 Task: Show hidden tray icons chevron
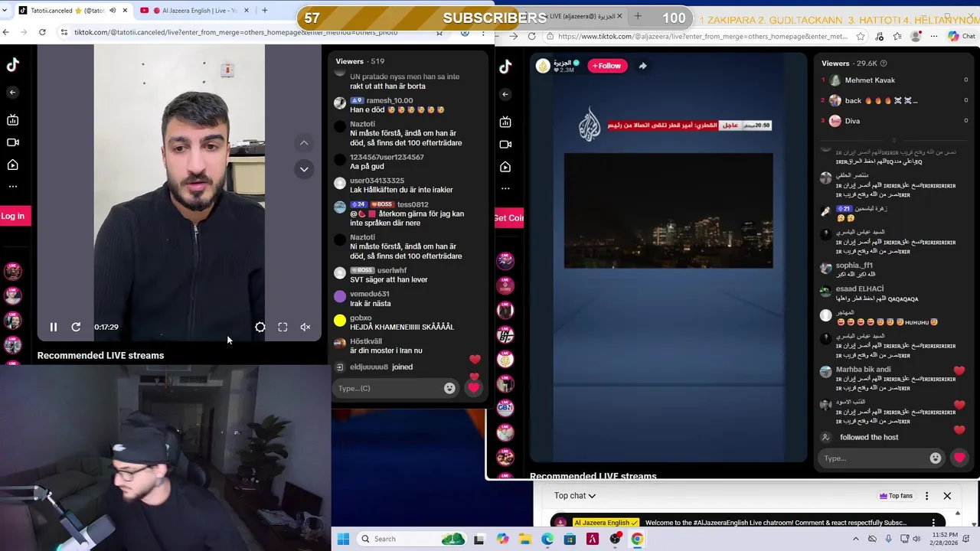(854, 539)
